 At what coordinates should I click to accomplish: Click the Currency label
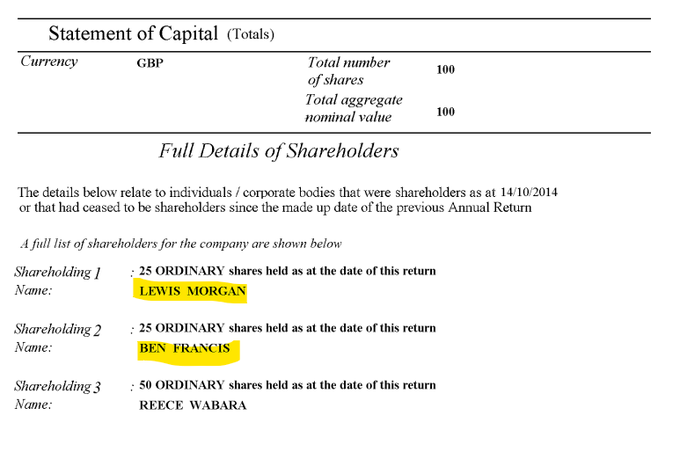click(x=49, y=61)
